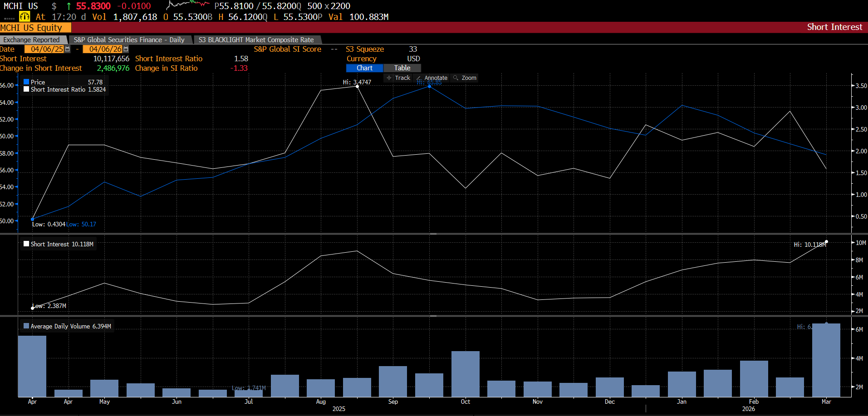This screenshot has height=416, width=868.
Task: Click the white Short Interest Ratio legend marker
Action: pos(26,89)
